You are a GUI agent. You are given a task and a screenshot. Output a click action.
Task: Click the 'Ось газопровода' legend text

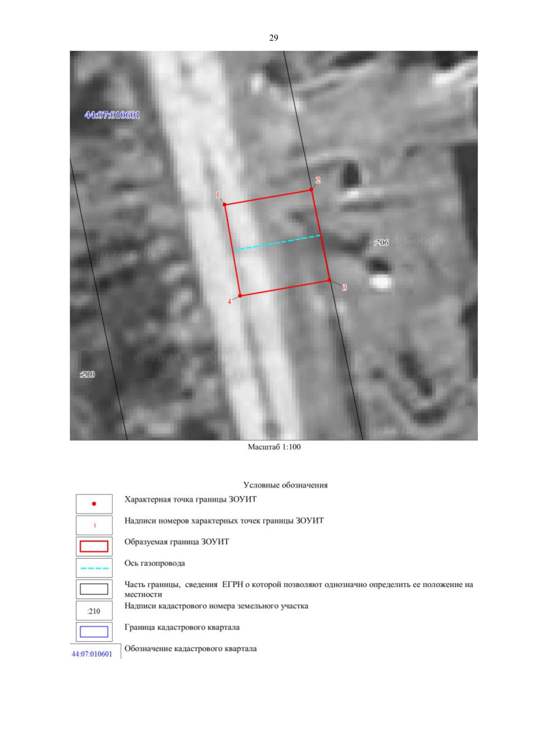[x=155, y=563]
